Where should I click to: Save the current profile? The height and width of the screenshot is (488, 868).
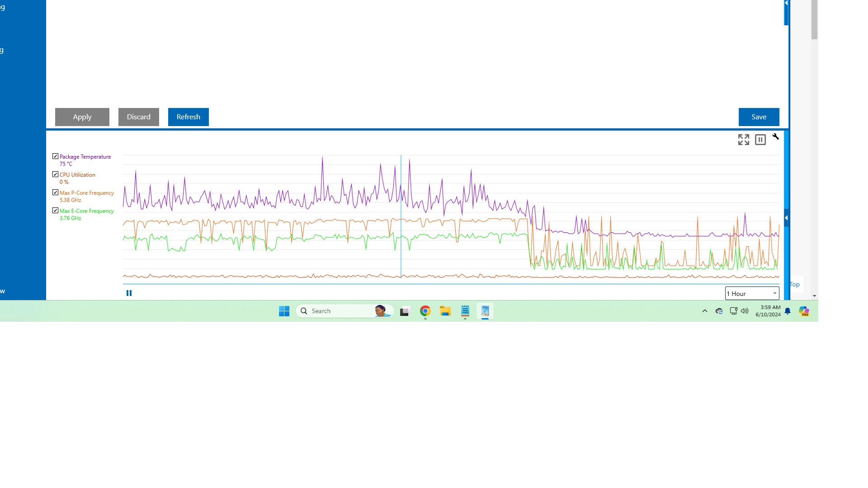[x=759, y=117]
